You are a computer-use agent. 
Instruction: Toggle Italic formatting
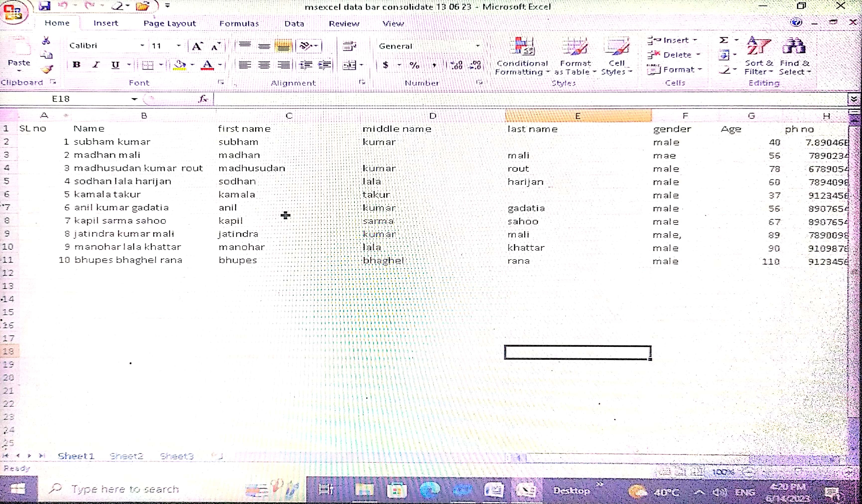[96, 65]
